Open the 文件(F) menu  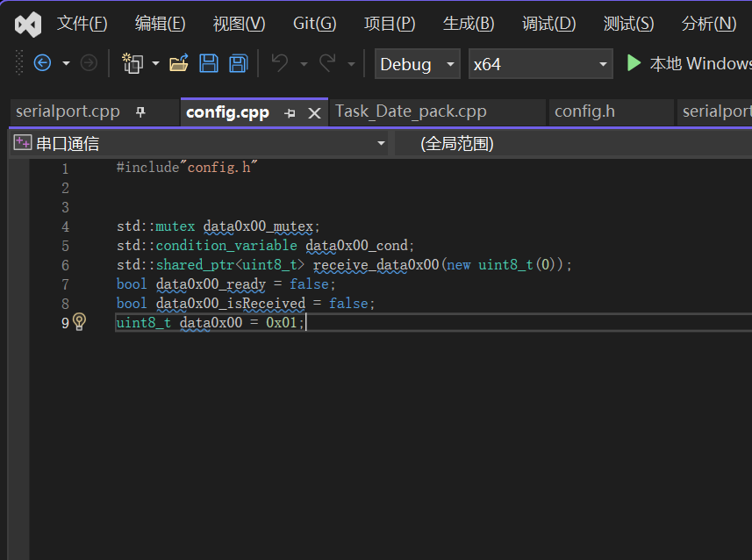click(82, 24)
